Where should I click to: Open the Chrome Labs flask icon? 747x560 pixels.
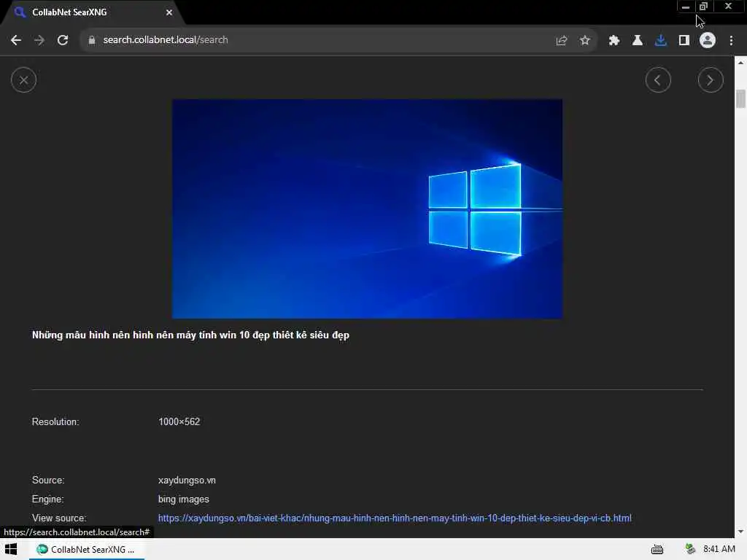[637, 41]
